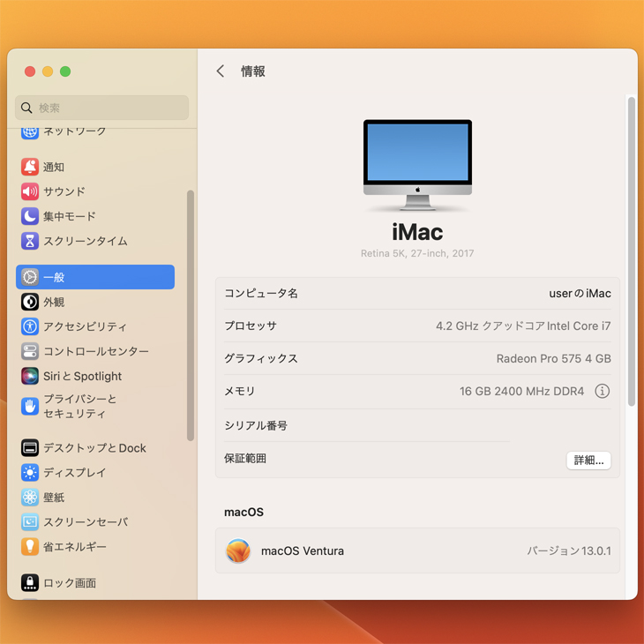Image resolution: width=644 pixels, height=644 pixels.
Task: Select the サウンド sound icon
Action: click(x=30, y=191)
